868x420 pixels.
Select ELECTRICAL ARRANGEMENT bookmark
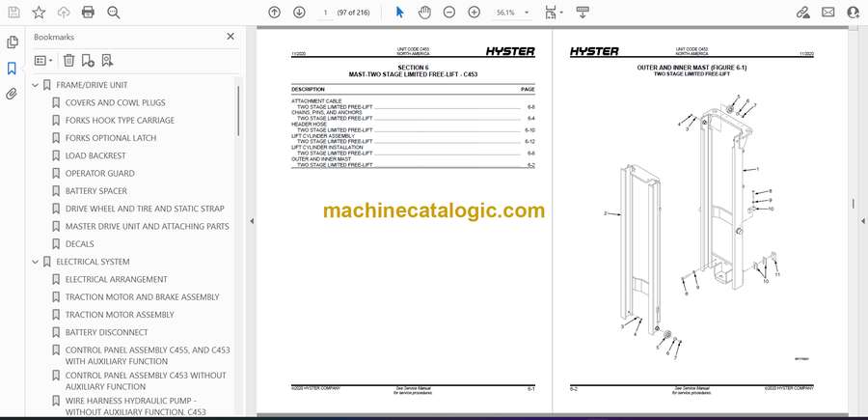pos(117,279)
